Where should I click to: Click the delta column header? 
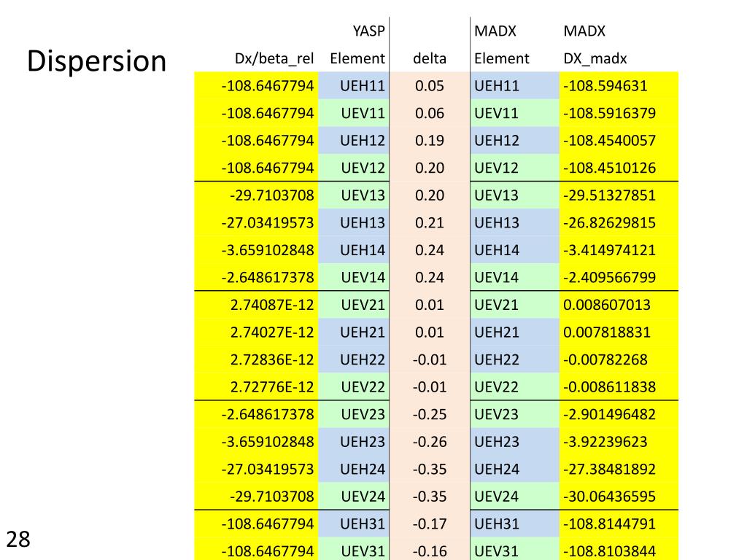(430, 58)
